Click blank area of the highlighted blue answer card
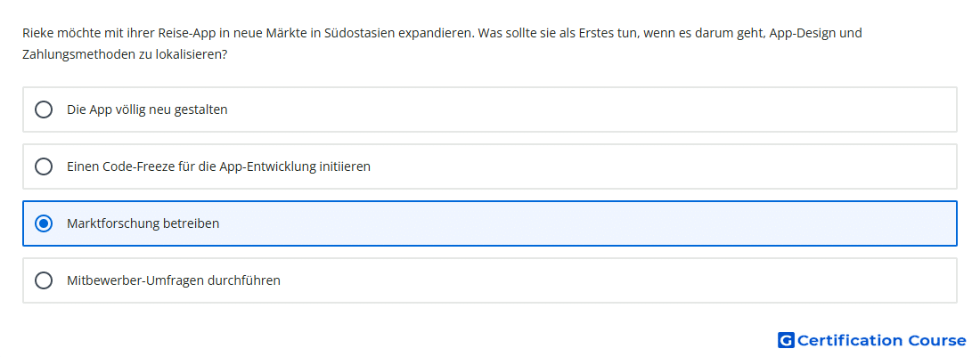 tap(587, 223)
